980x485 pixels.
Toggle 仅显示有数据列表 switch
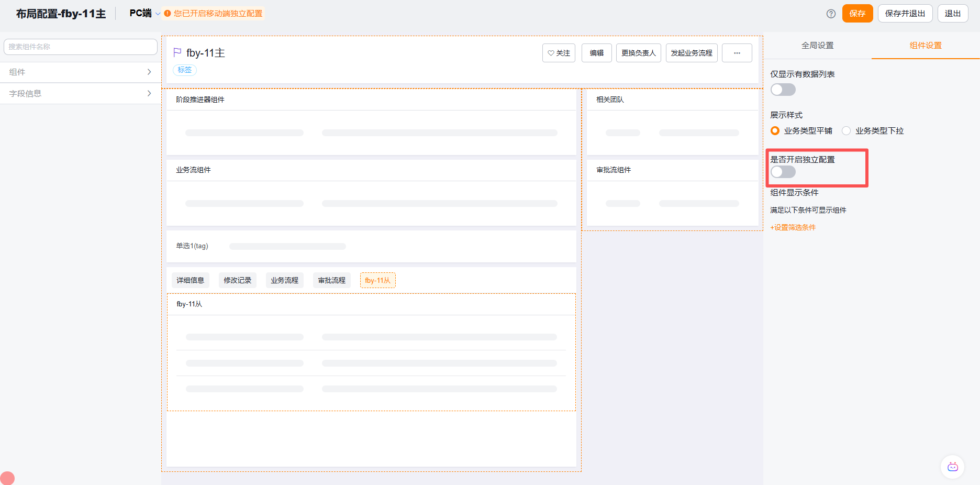point(783,90)
